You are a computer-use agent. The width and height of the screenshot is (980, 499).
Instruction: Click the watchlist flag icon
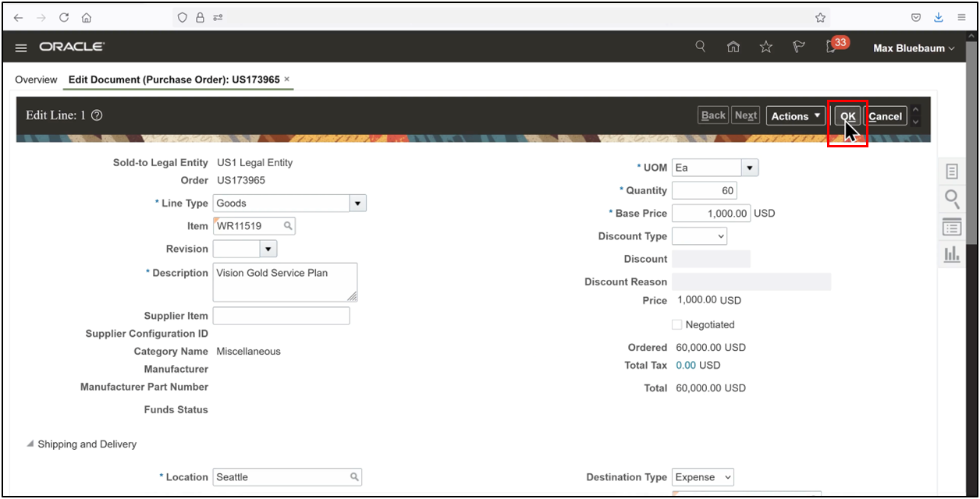point(798,47)
